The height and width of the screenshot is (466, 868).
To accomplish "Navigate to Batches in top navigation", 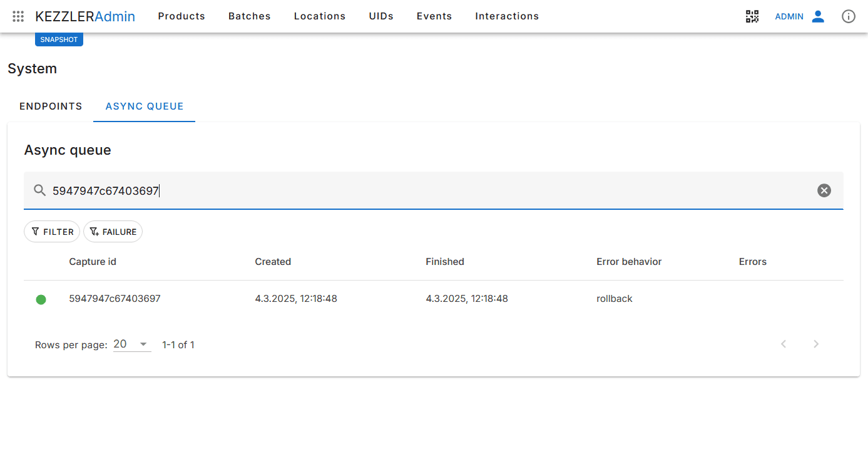I will 249,16.
